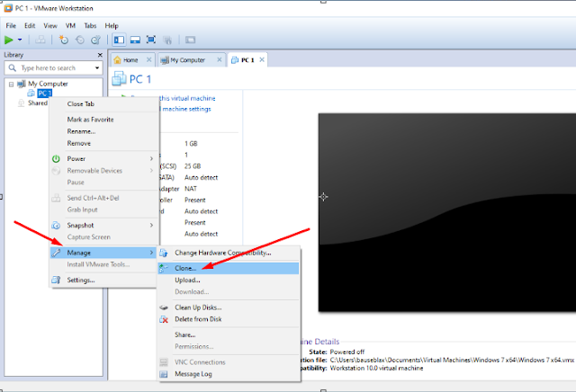
Task: Open the Snapshot Manager toolbar icon
Action: pos(96,40)
